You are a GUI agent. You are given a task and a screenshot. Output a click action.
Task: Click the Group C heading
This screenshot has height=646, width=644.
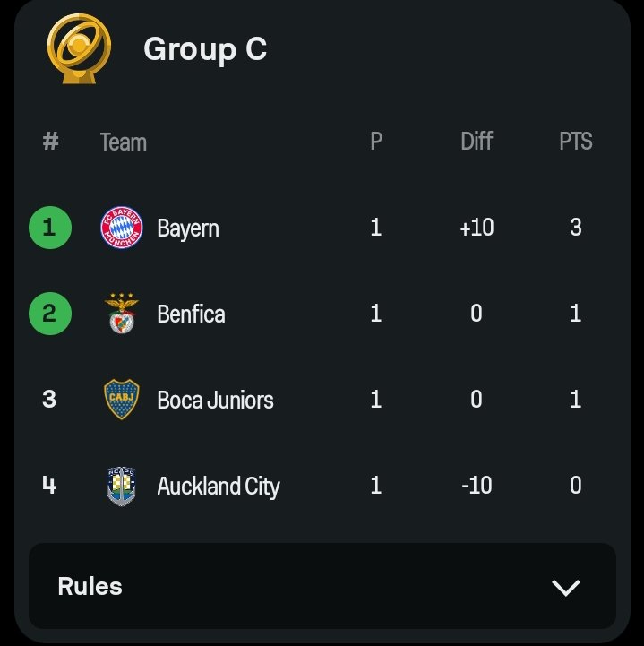[x=205, y=49]
